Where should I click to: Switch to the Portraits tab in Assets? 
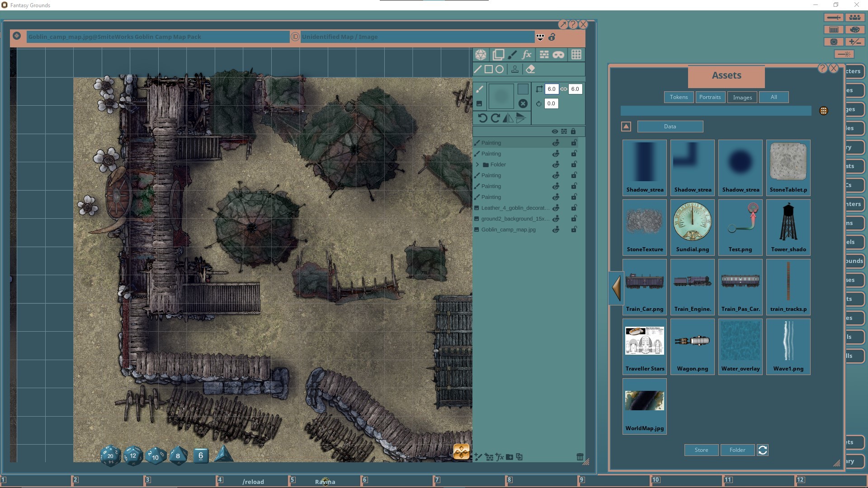[x=710, y=97]
